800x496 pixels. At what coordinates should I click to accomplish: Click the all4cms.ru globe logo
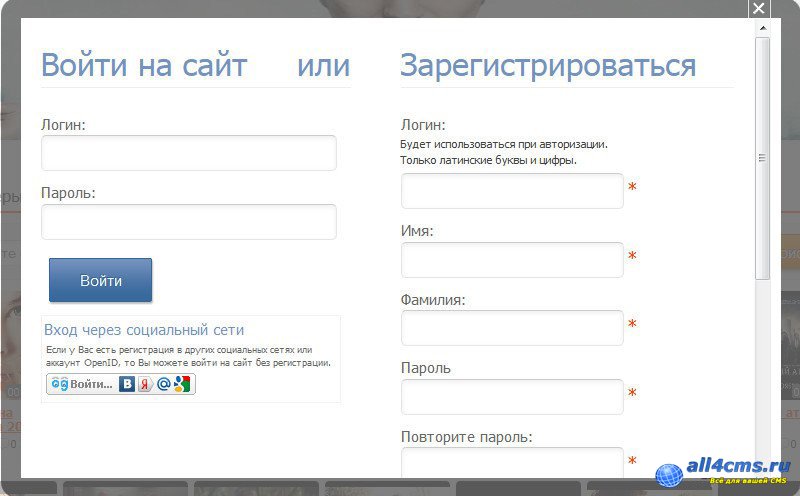pos(669,474)
